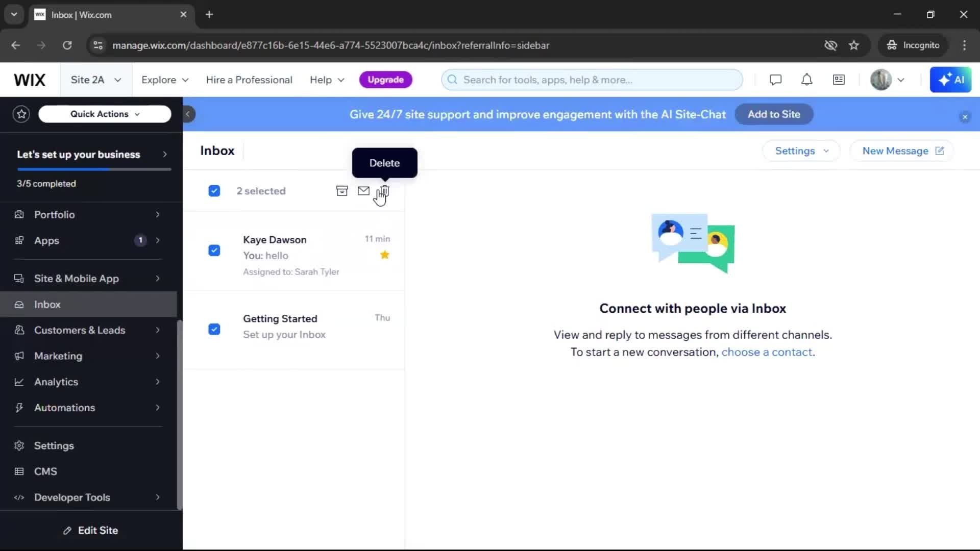Select Inbox in the sidebar
The image size is (980, 551).
pos(88,305)
